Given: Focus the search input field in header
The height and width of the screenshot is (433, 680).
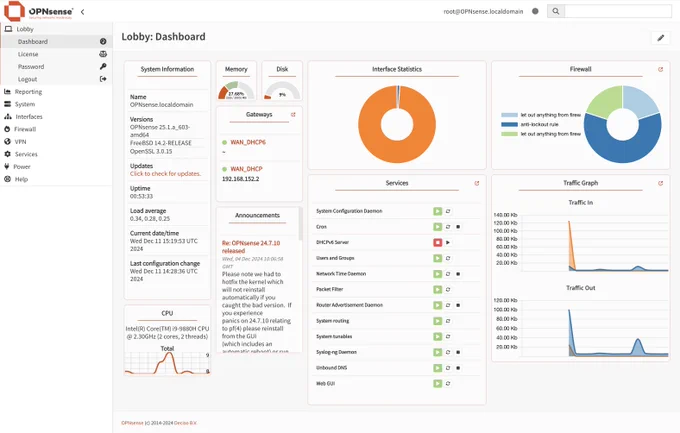Looking at the screenshot, I should (x=618, y=11).
